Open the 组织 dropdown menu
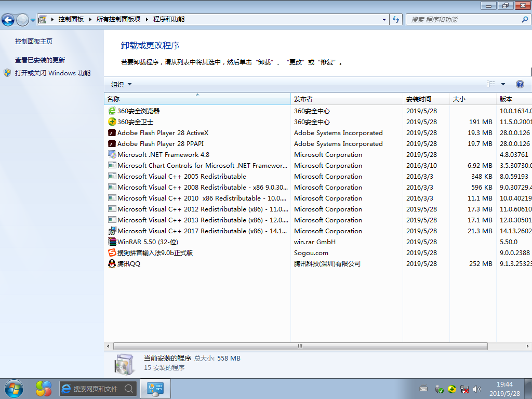This screenshot has width=532, height=399. click(121, 85)
